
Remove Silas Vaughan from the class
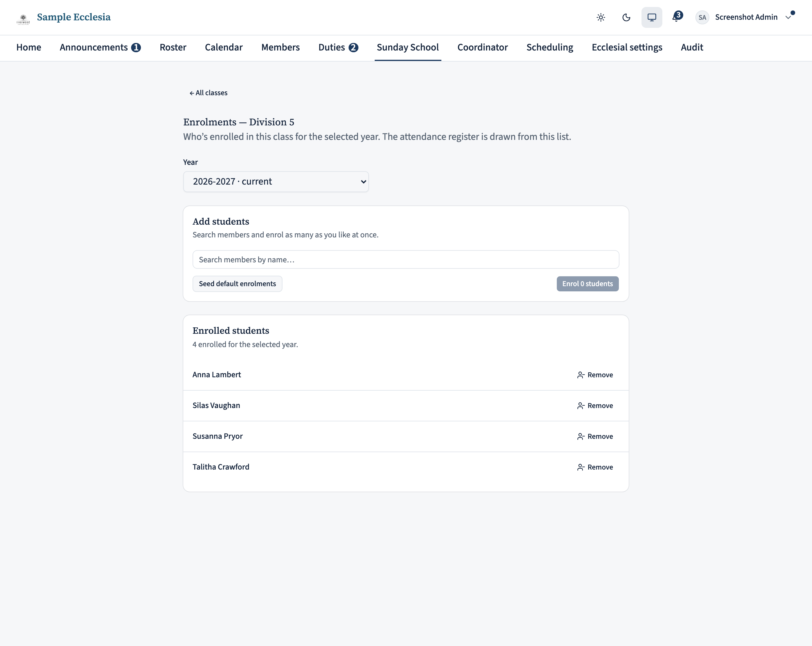[x=595, y=405]
